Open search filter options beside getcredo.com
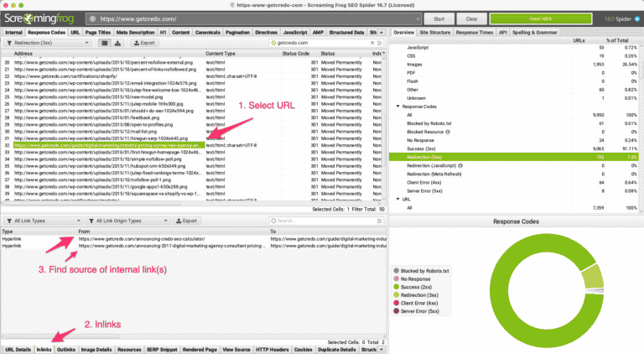The height and width of the screenshot is (354, 644). (x=380, y=43)
